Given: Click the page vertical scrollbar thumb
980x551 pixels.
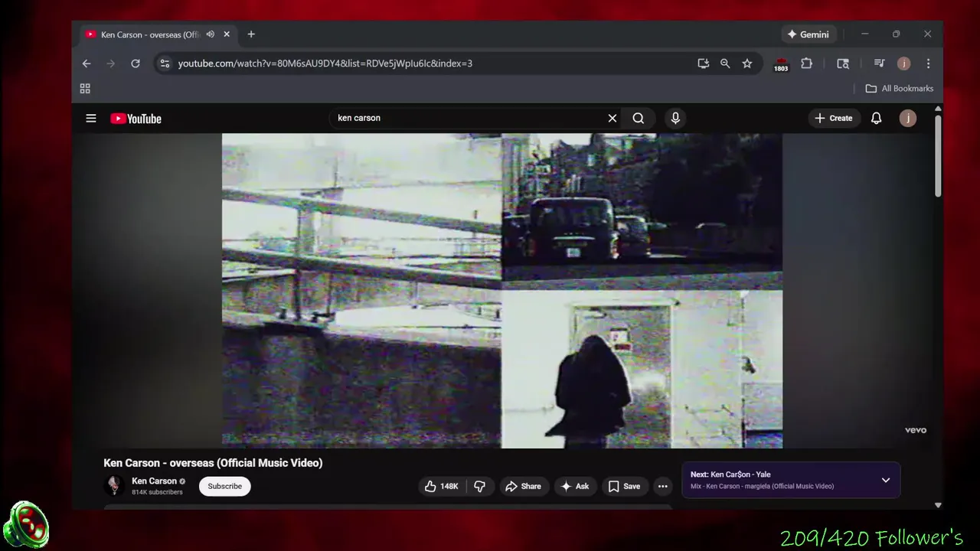Looking at the screenshot, I should tap(938, 157).
